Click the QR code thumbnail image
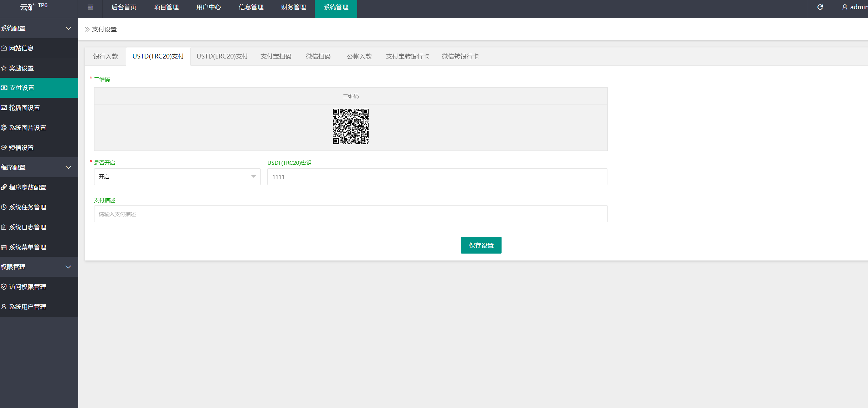 click(350, 127)
